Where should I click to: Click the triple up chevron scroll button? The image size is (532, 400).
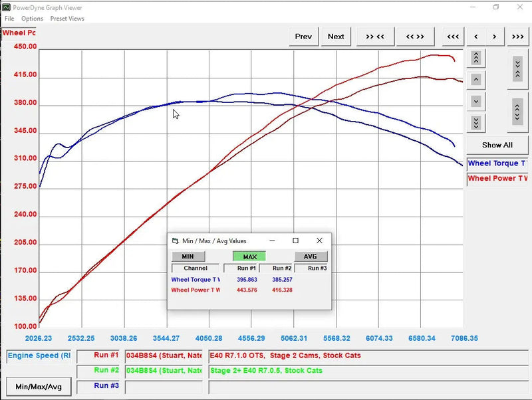(476, 58)
